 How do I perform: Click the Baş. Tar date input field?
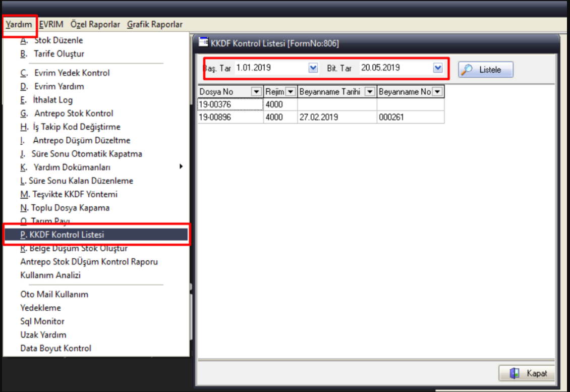point(270,68)
